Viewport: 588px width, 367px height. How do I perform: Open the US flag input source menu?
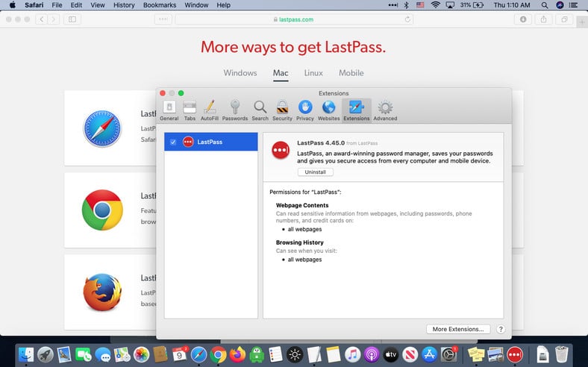(420, 5)
